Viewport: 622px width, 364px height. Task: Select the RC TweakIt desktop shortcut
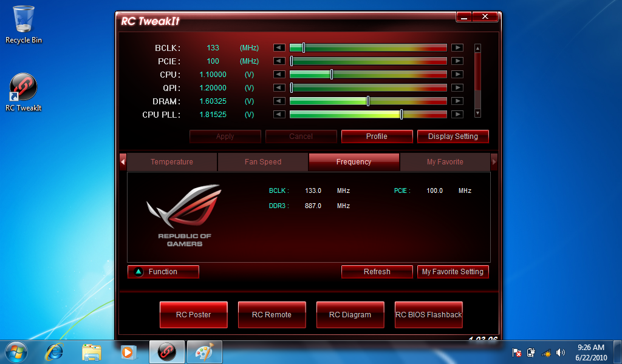coord(24,92)
